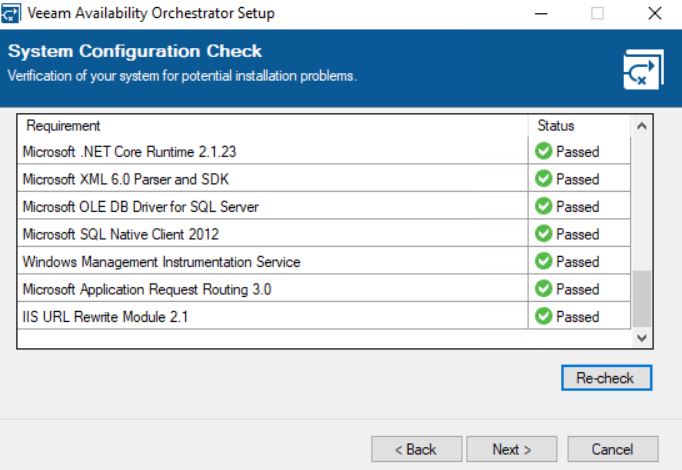The height and width of the screenshot is (470, 682).
Task: Click the Windows Management Instrumentation passed icon
Action: (543, 261)
